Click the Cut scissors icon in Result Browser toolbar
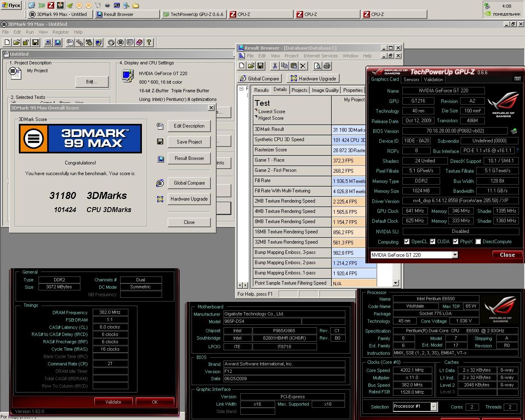The width and height of the screenshot is (525, 420). 275,66
